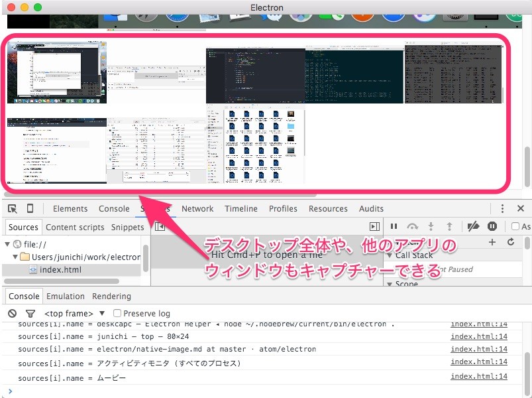Image resolution: width=532 pixels, height=398 pixels.
Task: Toggle the device mode icon
Action: click(30, 208)
